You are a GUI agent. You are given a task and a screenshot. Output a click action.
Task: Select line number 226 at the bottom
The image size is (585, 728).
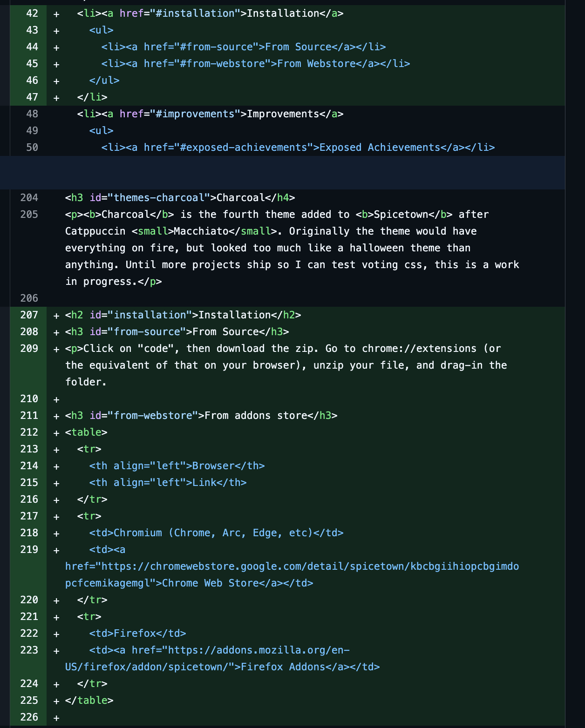click(x=29, y=717)
